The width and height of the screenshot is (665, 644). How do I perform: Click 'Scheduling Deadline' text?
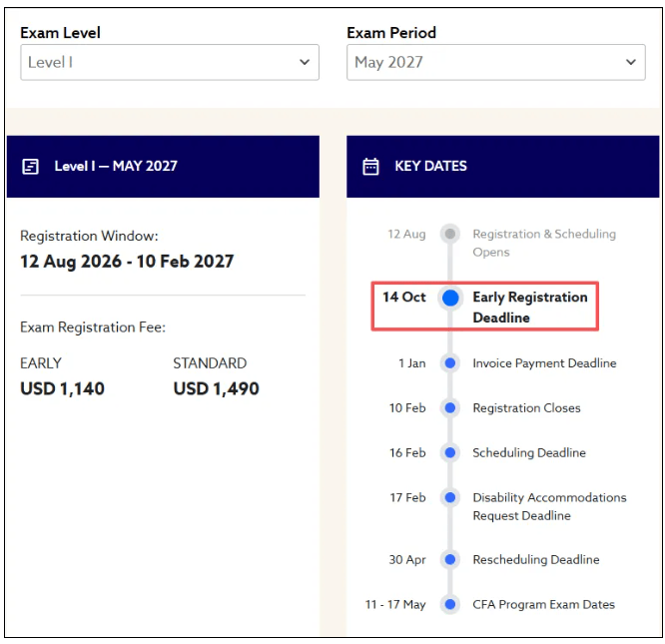[x=529, y=452]
